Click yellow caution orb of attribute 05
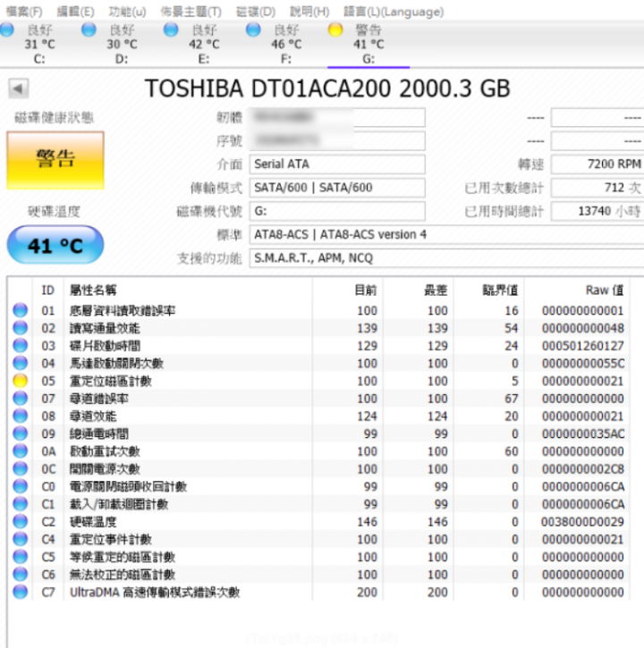 (x=21, y=381)
